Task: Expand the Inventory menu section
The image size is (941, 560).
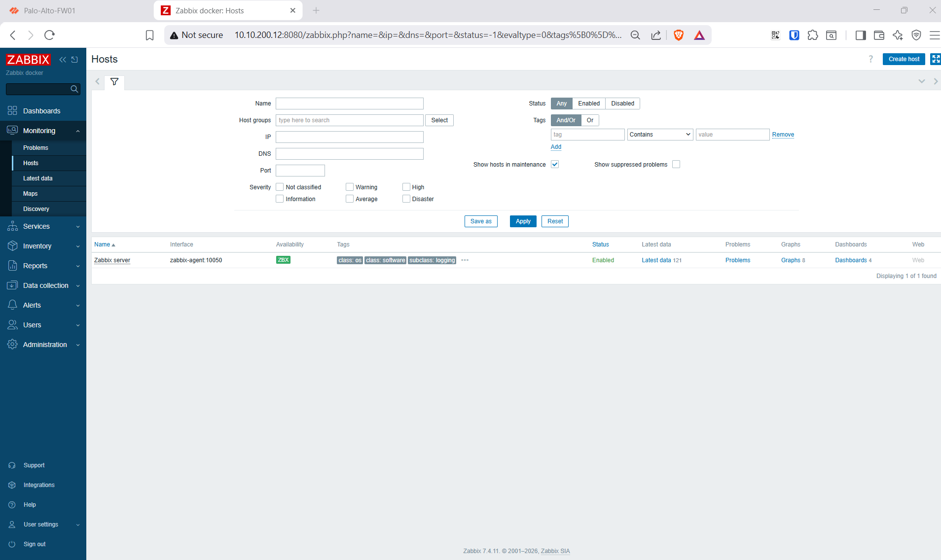Action: pos(43,246)
